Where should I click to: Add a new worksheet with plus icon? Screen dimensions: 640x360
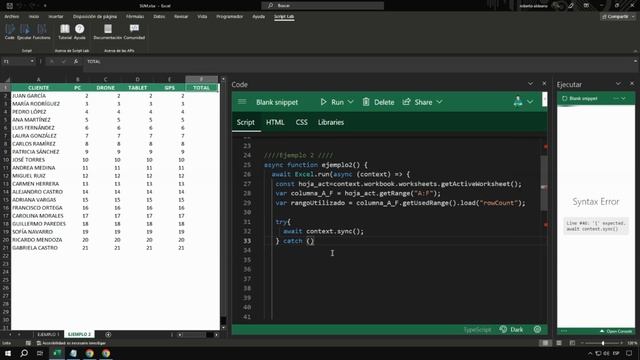tap(108, 334)
